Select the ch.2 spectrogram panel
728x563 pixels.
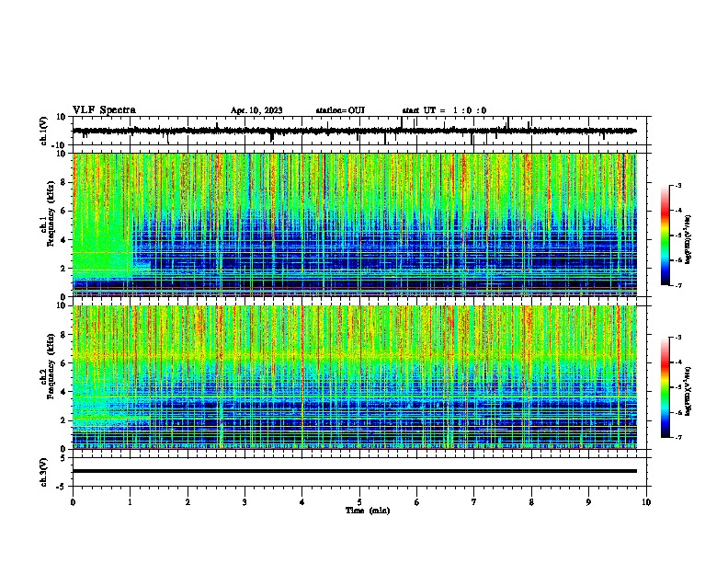coord(355,377)
